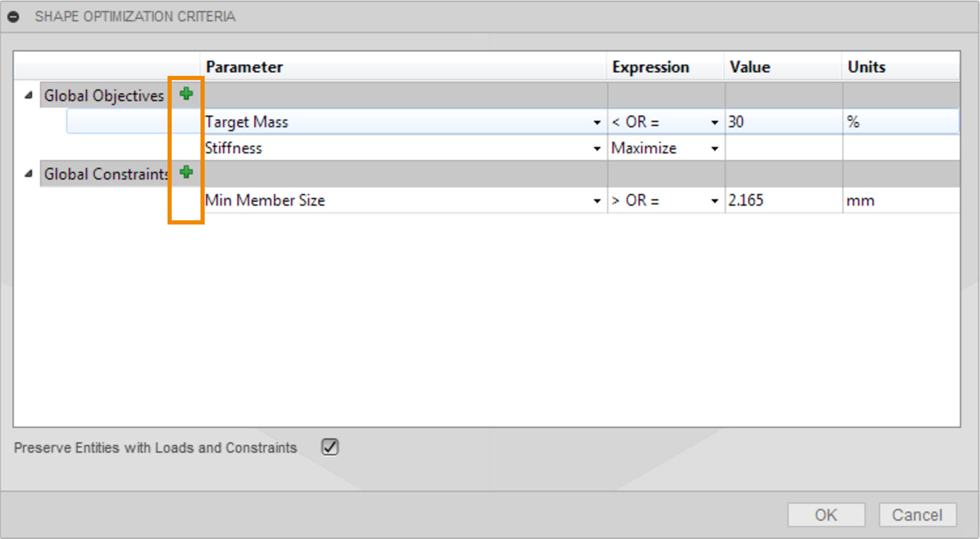Open the Stiffness parameter dropdown
This screenshot has height=539, width=980.
point(597,149)
